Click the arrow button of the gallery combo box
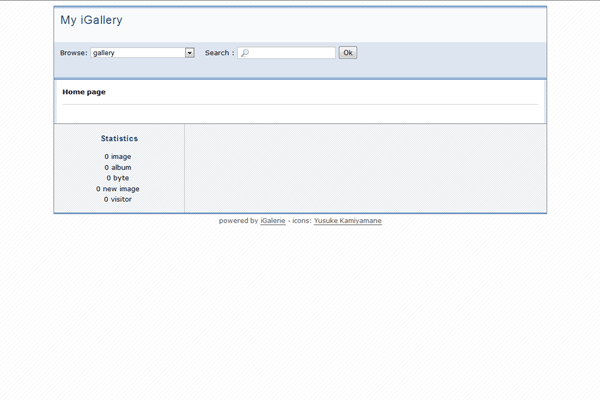This screenshot has height=400, width=600. (190, 53)
